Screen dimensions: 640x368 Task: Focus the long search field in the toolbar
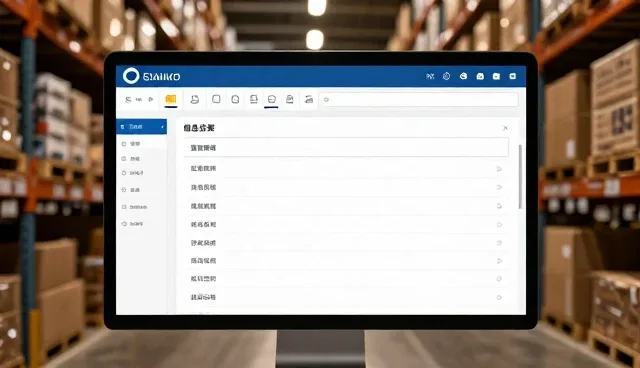[x=419, y=100]
